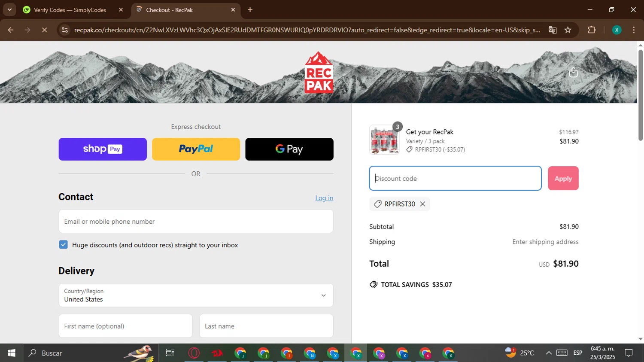Remove the RPFIRST30 discount code tag
The width and height of the screenshot is (644, 362).
(422, 204)
